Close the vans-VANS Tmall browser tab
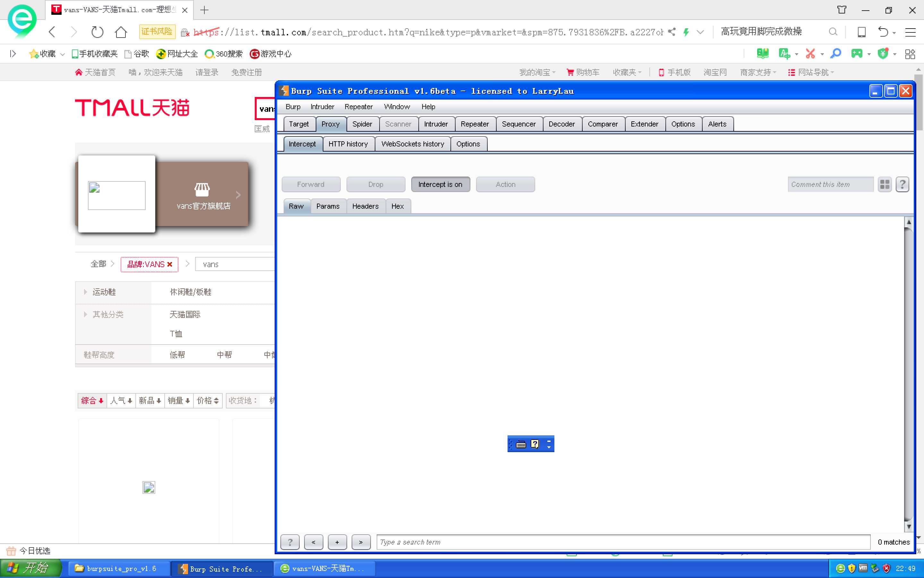 coord(185,10)
